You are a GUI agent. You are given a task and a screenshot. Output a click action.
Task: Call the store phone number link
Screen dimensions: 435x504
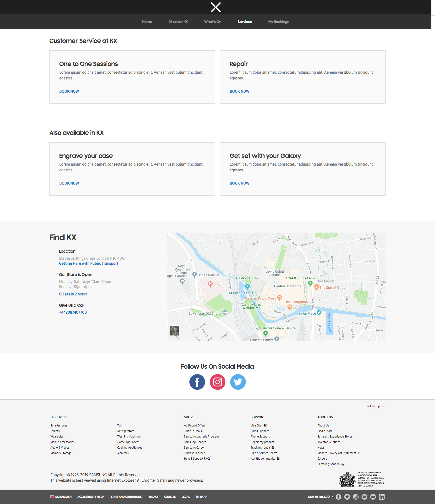pos(73,312)
